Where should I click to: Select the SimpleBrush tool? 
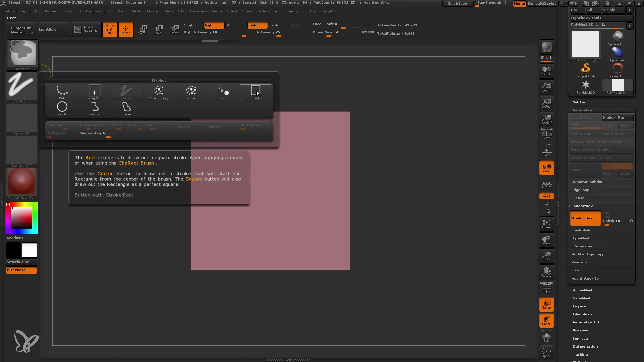(586, 70)
